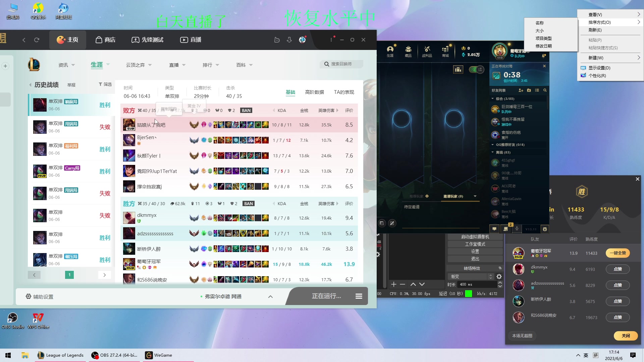The height and width of the screenshot is (362, 644).
Task: Open 战利品 loot icon in League client
Action: point(427,51)
